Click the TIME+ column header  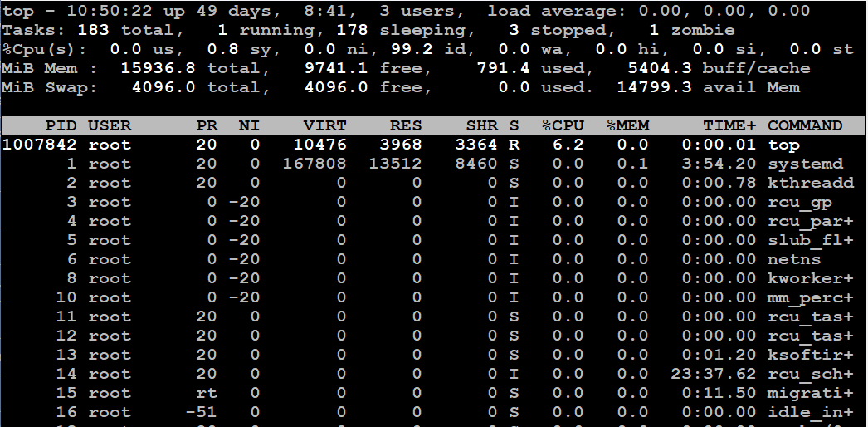tap(729, 125)
